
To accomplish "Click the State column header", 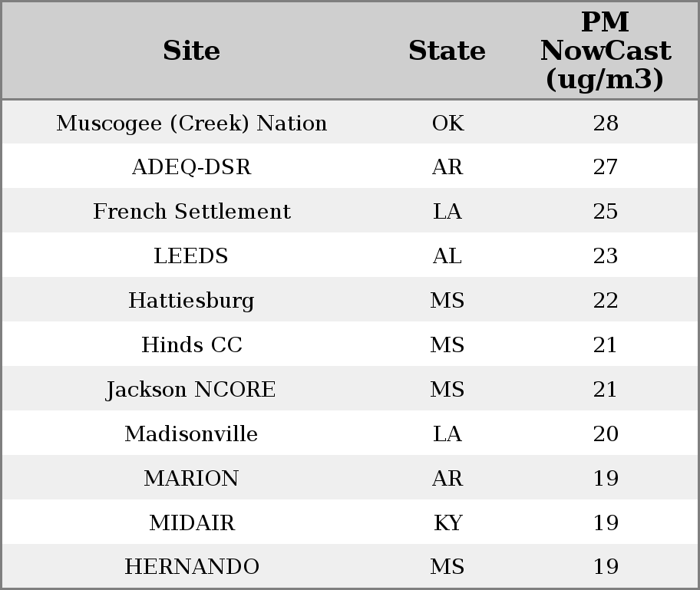I will pos(447,51).
